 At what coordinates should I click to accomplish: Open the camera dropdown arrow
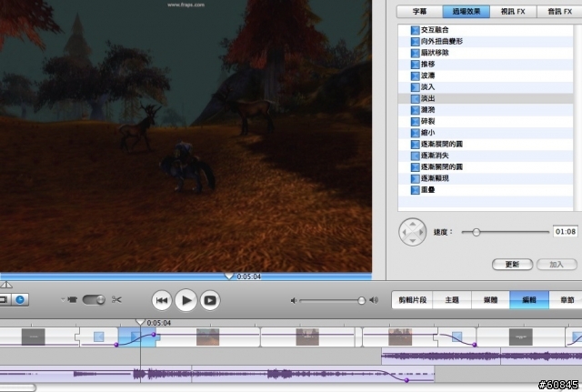(x=63, y=299)
